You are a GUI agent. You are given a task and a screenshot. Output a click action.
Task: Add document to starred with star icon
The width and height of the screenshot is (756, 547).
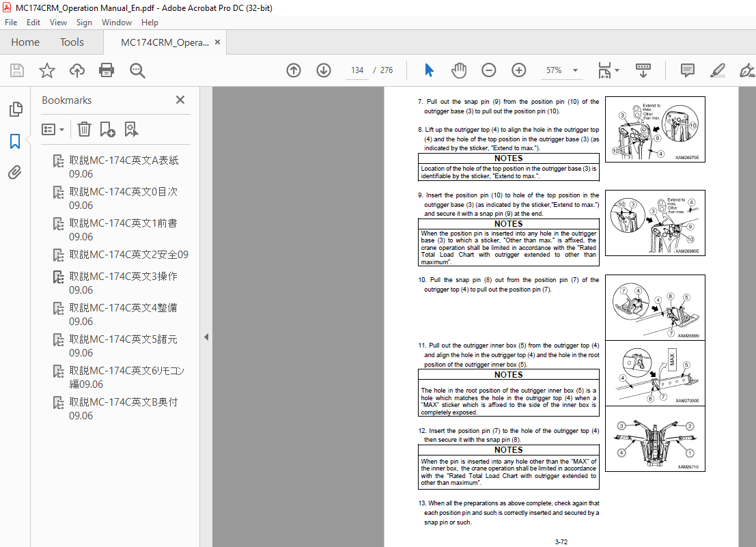[46, 70]
